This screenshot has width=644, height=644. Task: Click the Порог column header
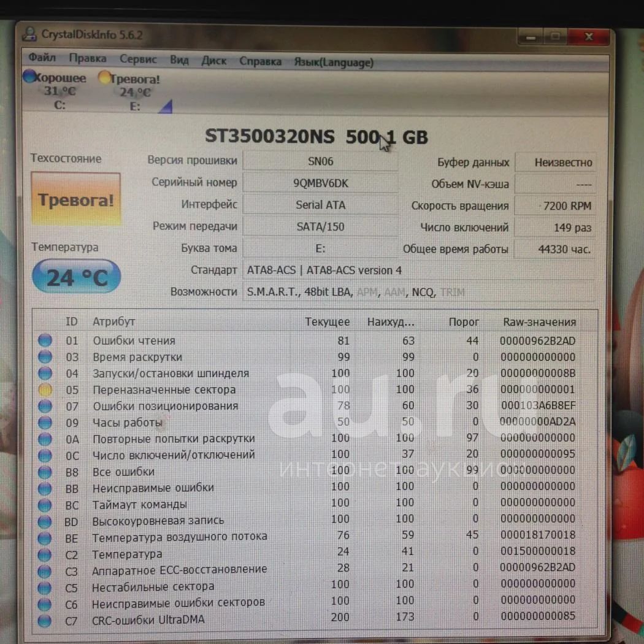[464, 322]
